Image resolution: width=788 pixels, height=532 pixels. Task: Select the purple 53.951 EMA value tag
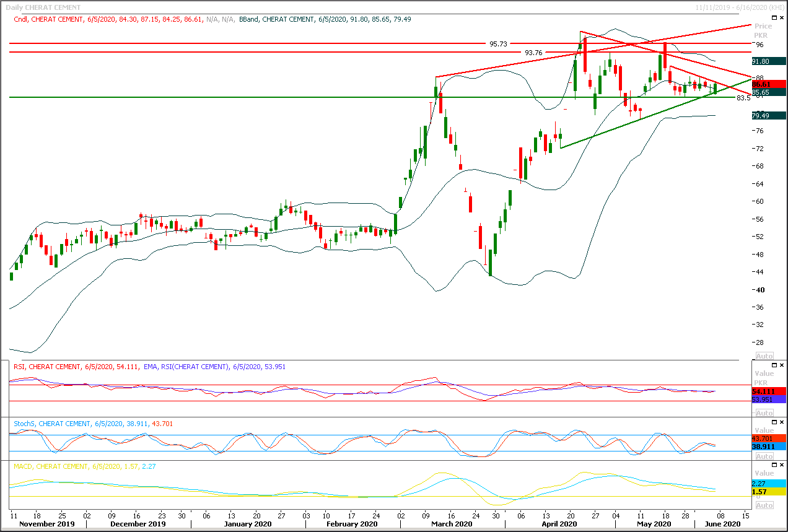click(768, 400)
